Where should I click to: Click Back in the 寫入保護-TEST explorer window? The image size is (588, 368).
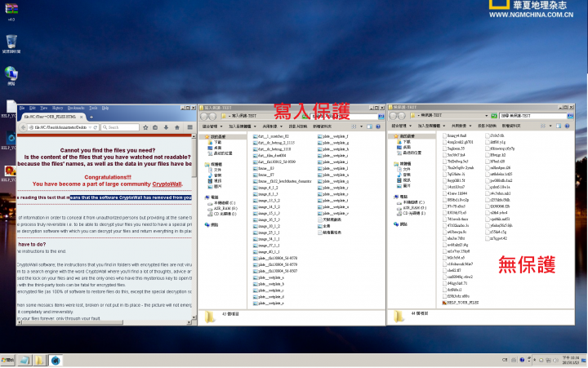point(204,117)
